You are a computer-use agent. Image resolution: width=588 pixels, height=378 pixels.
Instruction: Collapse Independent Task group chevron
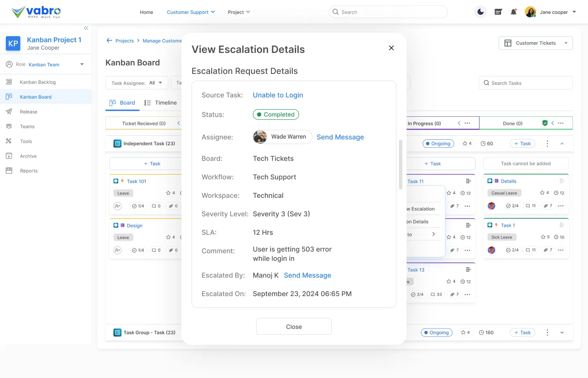coord(562,144)
